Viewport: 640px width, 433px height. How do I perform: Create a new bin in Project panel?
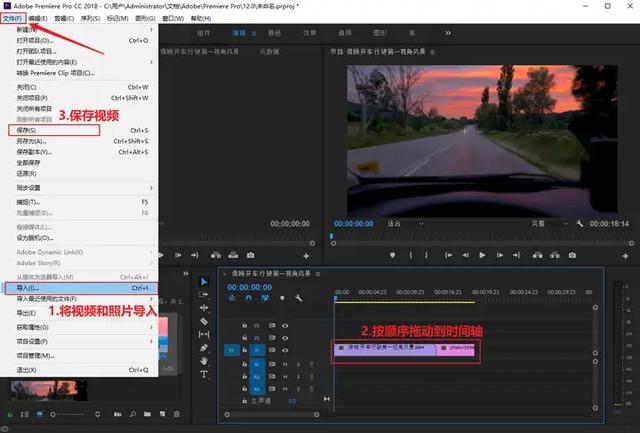pos(147,414)
